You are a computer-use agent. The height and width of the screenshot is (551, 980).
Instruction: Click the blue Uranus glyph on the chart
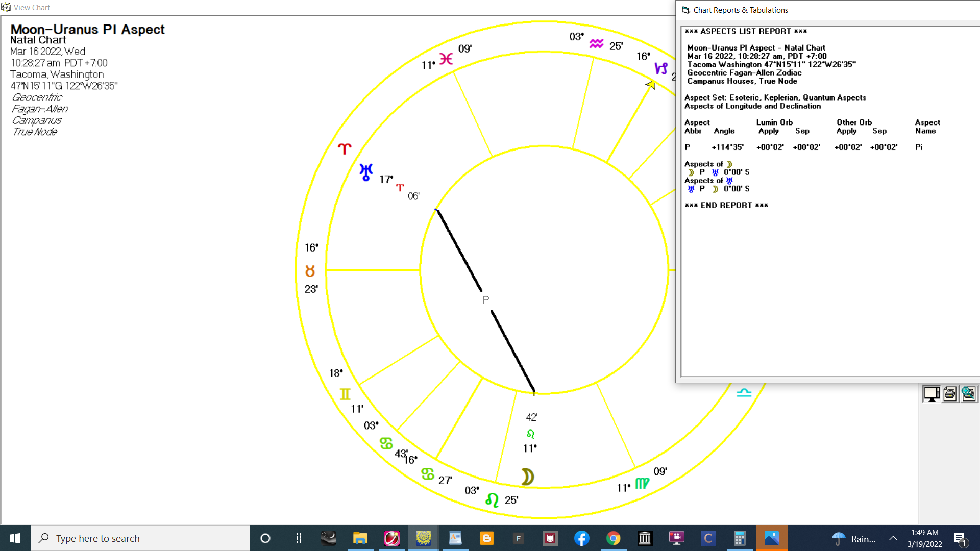[366, 172]
